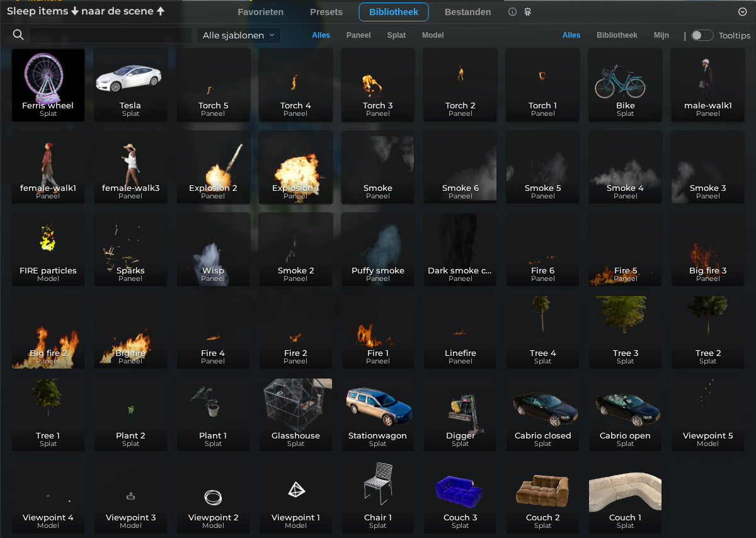Pick the Plant 1 splat
Image resolution: width=756 pixels, height=538 pixels.
(213, 415)
